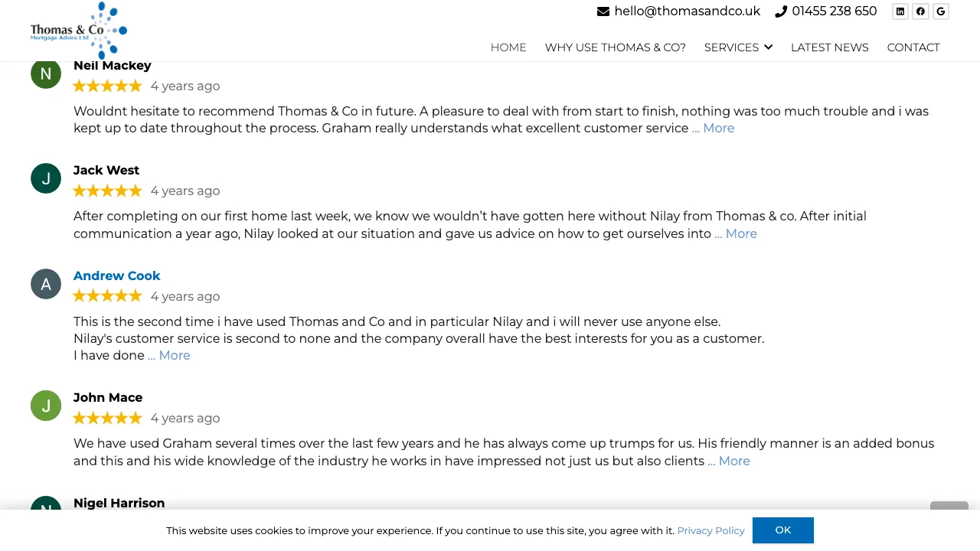The width and height of the screenshot is (980, 551).
Task: Open the LinkedIn icon in the header
Action: tap(900, 11)
